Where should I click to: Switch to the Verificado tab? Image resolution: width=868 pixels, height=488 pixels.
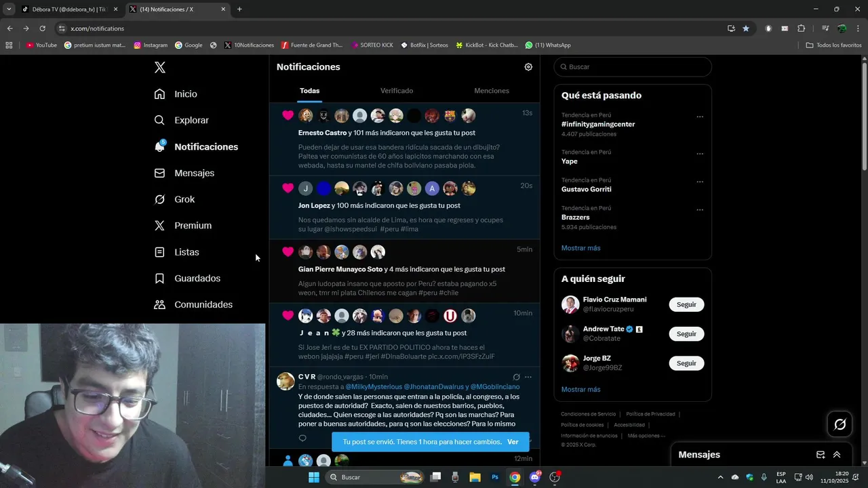coord(397,91)
